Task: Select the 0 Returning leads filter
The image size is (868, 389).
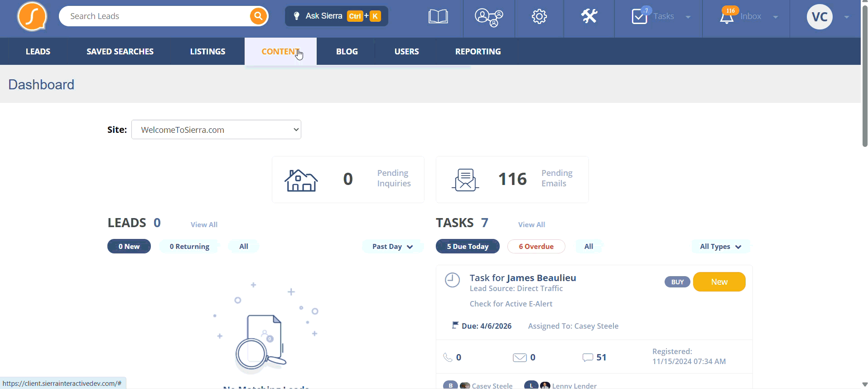Action: [x=189, y=247]
